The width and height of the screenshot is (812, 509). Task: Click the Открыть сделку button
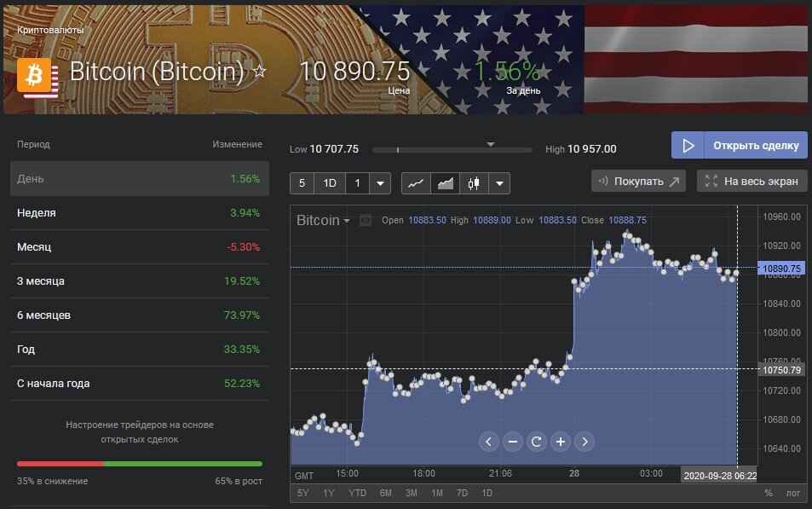pos(740,145)
